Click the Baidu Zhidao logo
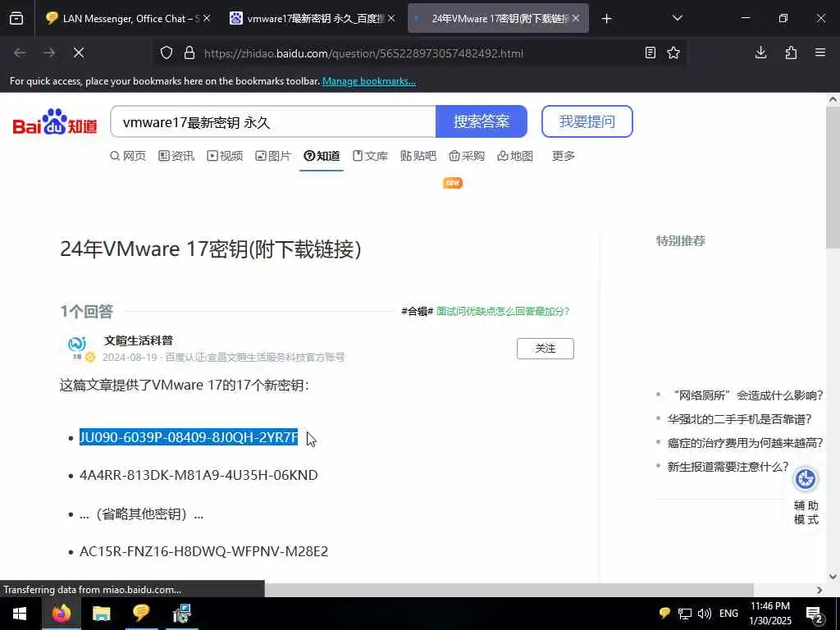The width and height of the screenshot is (840, 630). click(55, 122)
